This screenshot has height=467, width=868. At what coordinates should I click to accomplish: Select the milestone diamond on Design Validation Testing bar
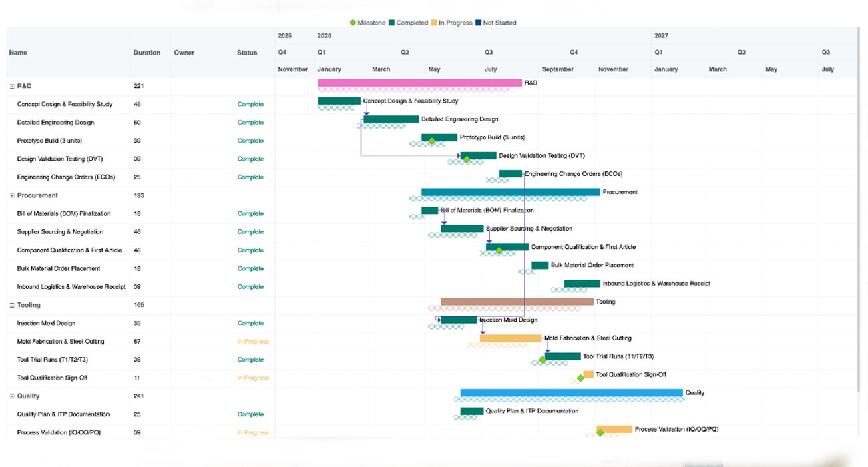[x=467, y=159]
